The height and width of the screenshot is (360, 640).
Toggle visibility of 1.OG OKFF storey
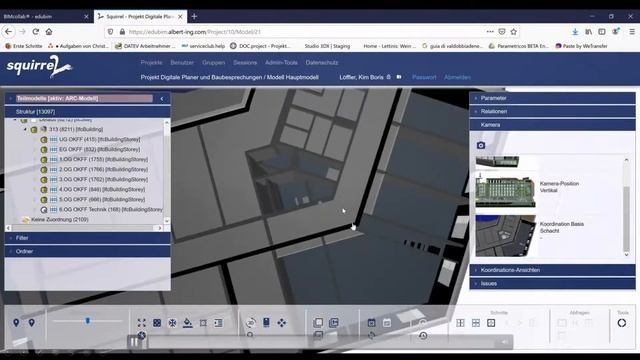pyautogui.click(x=44, y=160)
